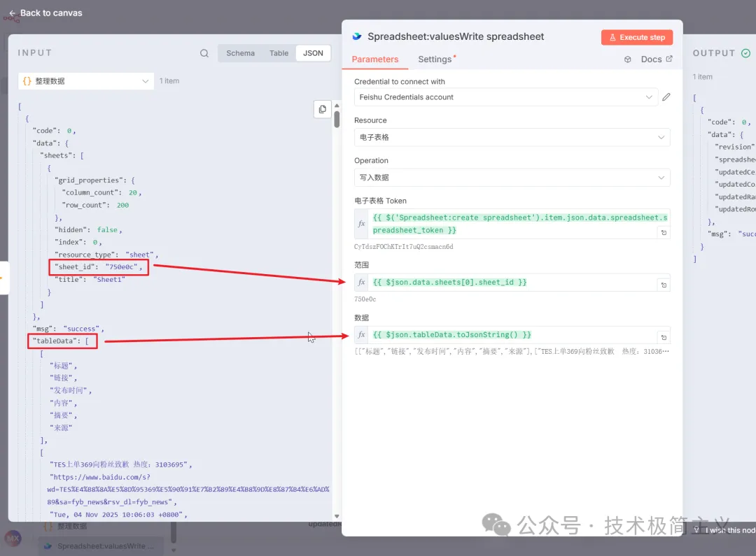
Task: Switch input view to Table
Action: (x=279, y=53)
